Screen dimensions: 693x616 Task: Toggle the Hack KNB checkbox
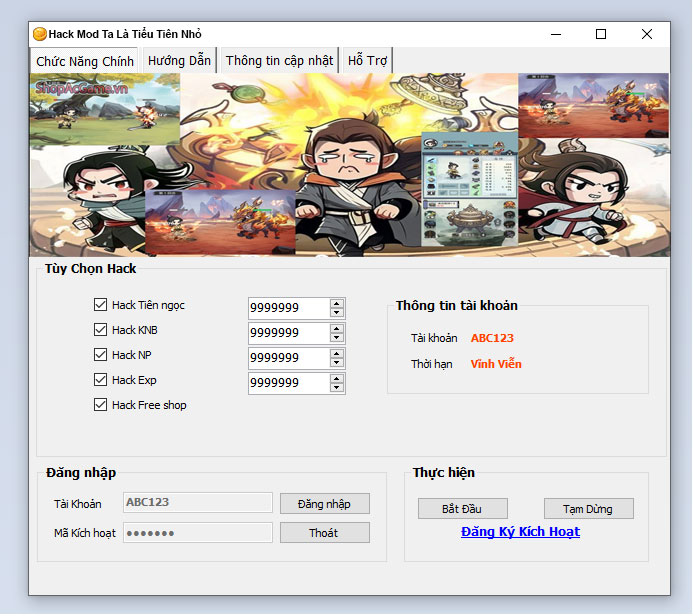point(100,330)
